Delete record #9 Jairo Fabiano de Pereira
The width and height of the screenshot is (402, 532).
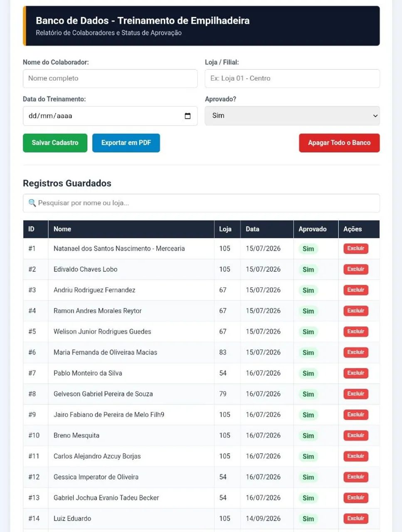pos(356,415)
